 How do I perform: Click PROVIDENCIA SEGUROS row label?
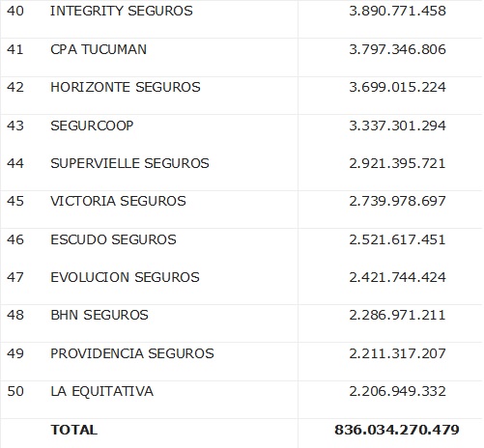132,353
